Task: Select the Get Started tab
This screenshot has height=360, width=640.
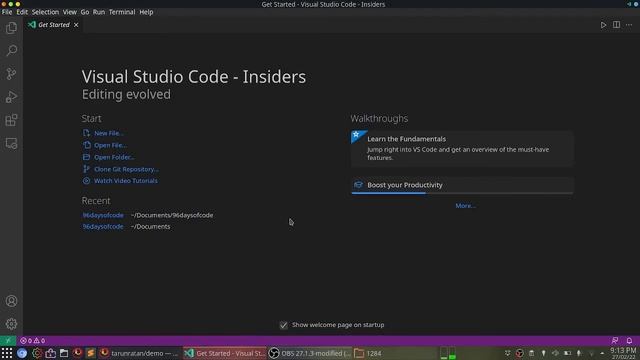Action: [x=53, y=25]
